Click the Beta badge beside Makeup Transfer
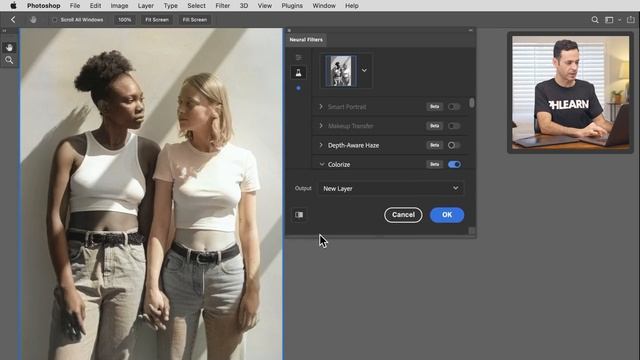640x360 pixels. (435, 126)
